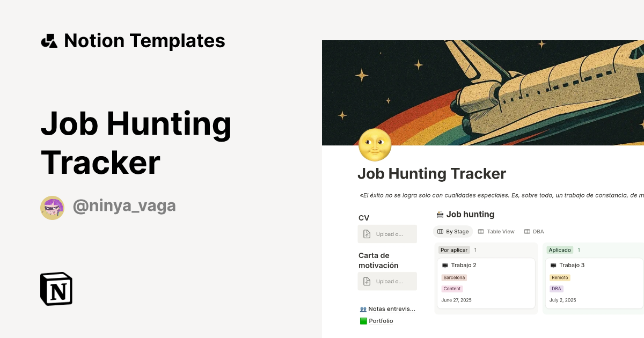Screen dimensions: 644x338
Task: Select the By Stage view
Action: 452,231
